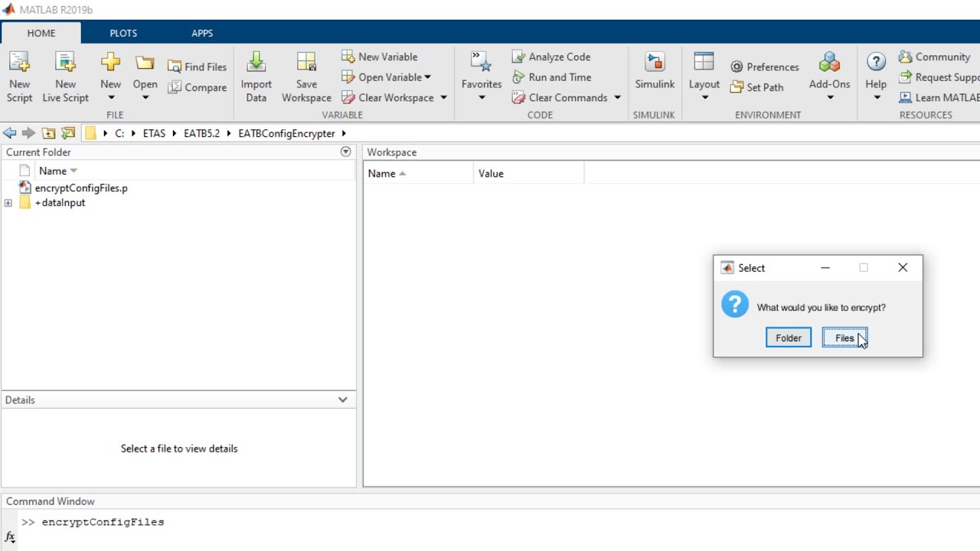Switch to the HOME tab
The height and width of the screenshot is (551, 980).
tap(41, 33)
